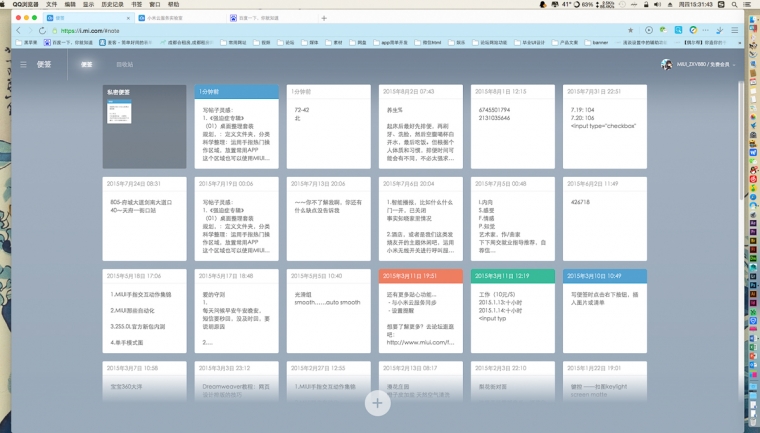Expand the 视频 bookmark folder
Screen dimensions: 760x433
(x=262, y=42)
